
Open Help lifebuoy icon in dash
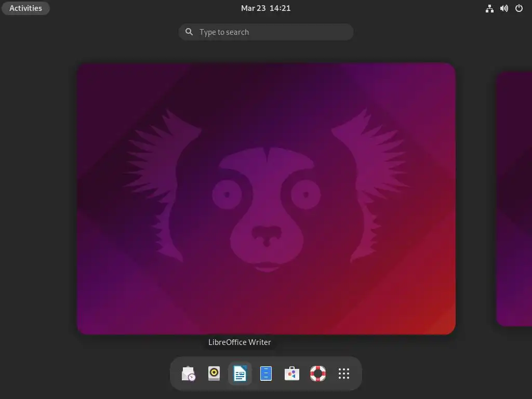click(318, 374)
